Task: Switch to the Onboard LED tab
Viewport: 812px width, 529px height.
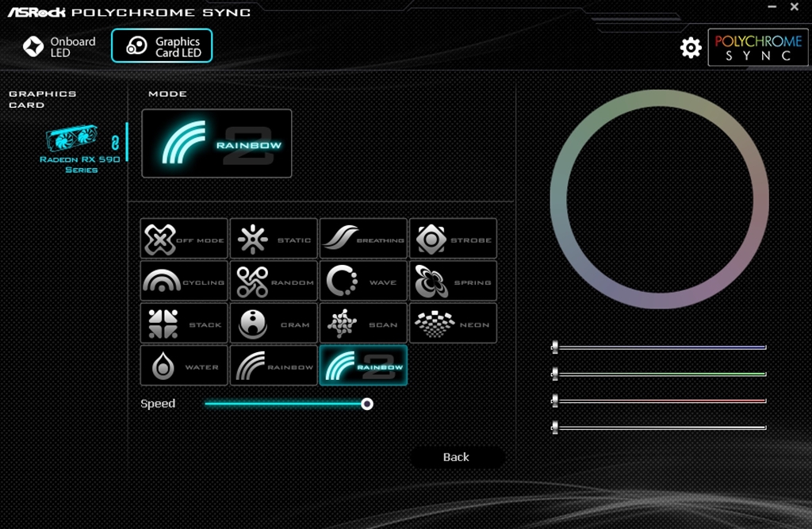Action: (x=59, y=47)
